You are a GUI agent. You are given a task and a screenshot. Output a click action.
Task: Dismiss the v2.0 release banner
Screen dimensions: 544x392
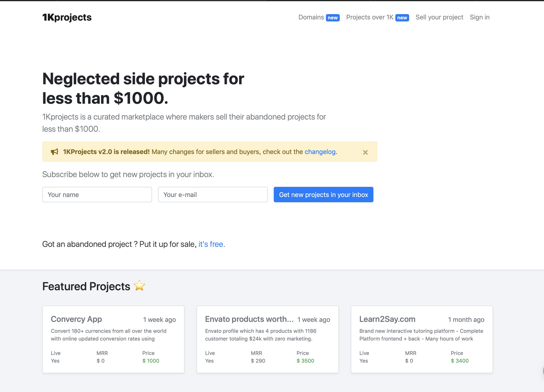point(365,152)
